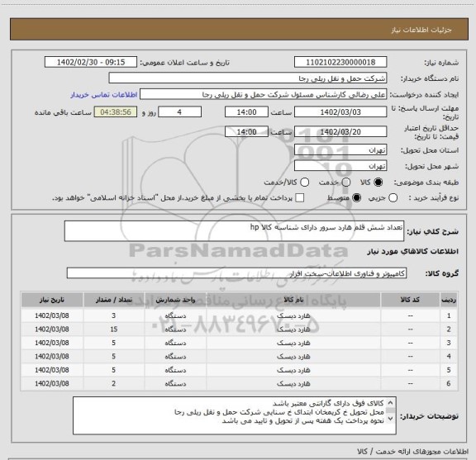Click the شماره نیاز field 1102102230000018
This screenshot has height=460, width=476.
coord(340,62)
